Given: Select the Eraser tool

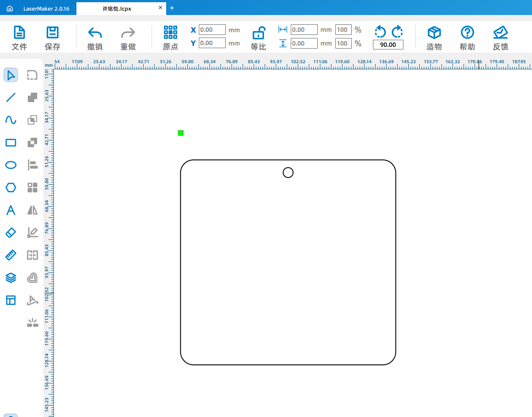Looking at the screenshot, I should tap(11, 233).
